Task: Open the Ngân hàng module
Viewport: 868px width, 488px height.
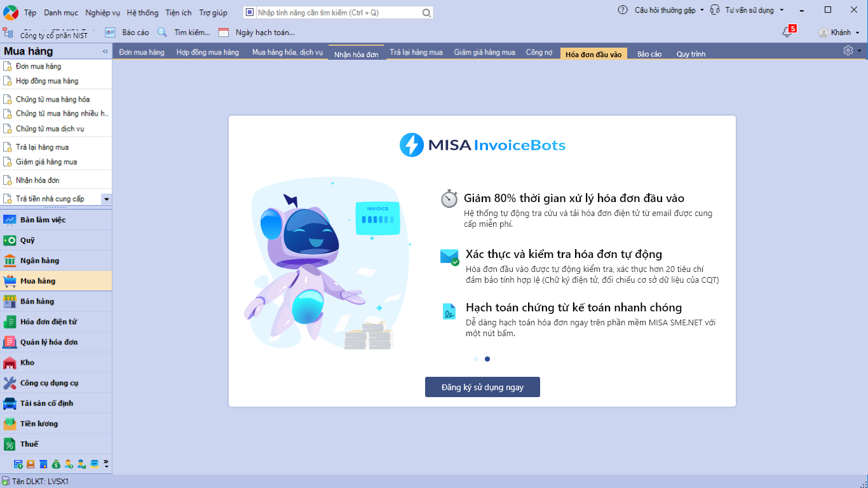Action: point(56,261)
